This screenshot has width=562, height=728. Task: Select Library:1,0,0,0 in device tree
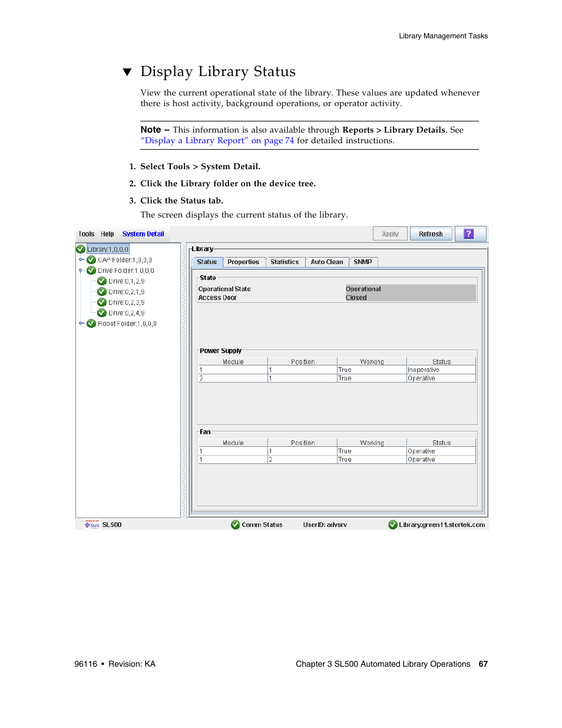click(x=108, y=249)
